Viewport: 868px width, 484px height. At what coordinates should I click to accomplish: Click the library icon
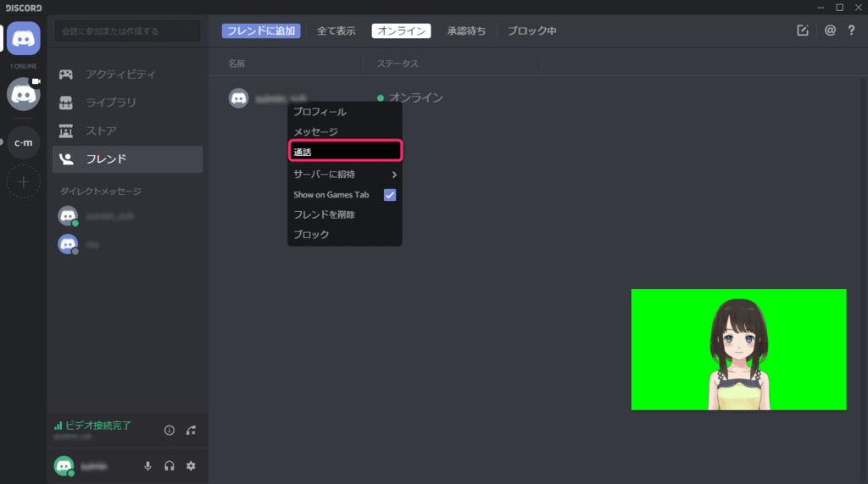point(66,103)
